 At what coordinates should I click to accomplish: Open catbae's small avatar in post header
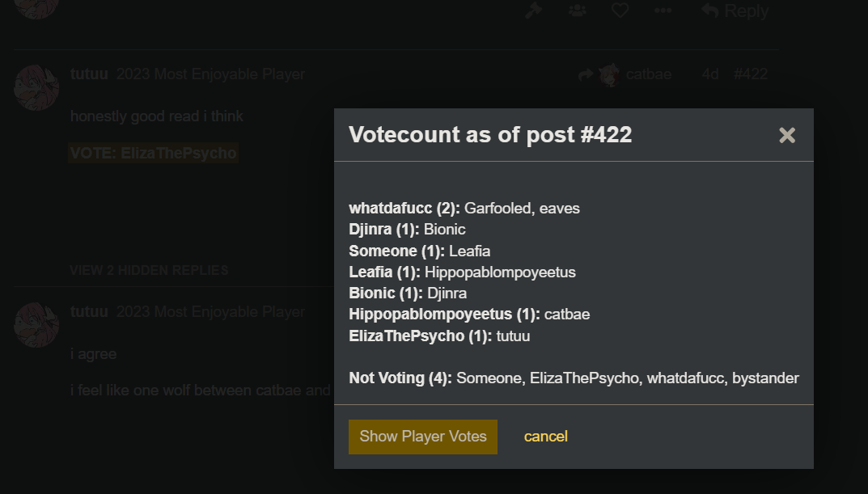point(609,74)
